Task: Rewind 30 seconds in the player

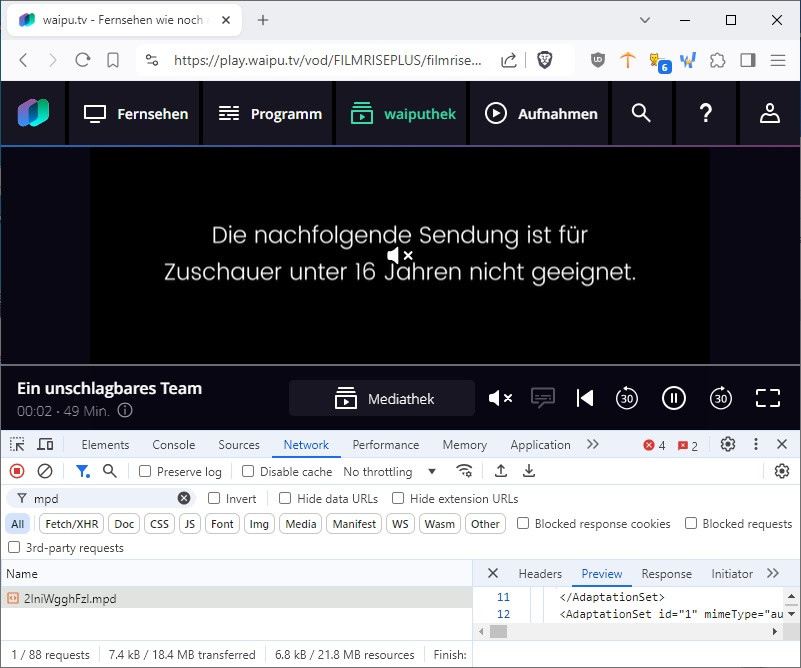Action: click(627, 398)
